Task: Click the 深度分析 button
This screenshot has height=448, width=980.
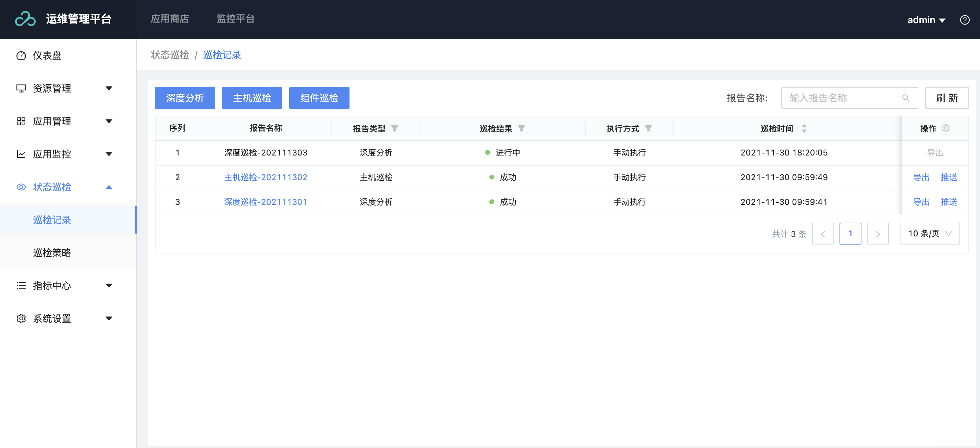Action: click(184, 98)
